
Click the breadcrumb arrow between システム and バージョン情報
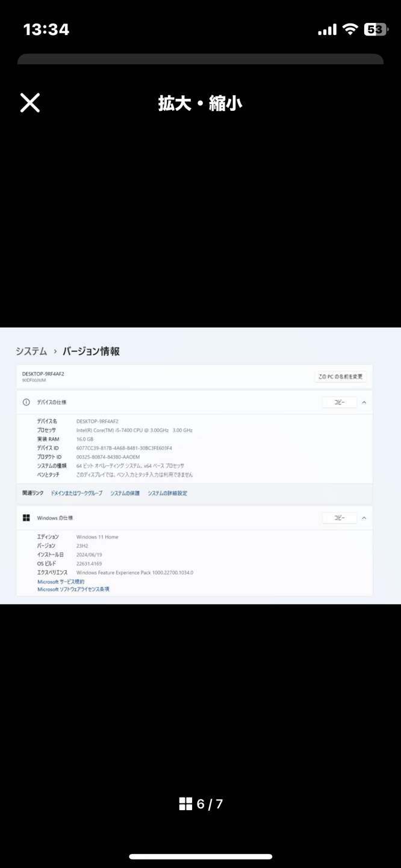point(55,351)
